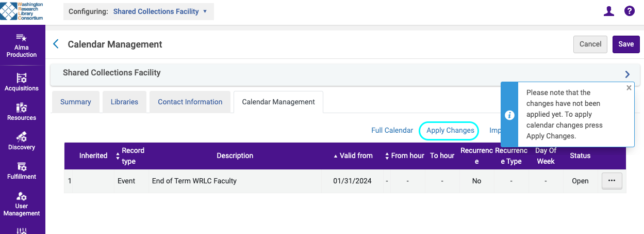
Task: Expand the Shared Collections Facility section
Action: pos(628,74)
